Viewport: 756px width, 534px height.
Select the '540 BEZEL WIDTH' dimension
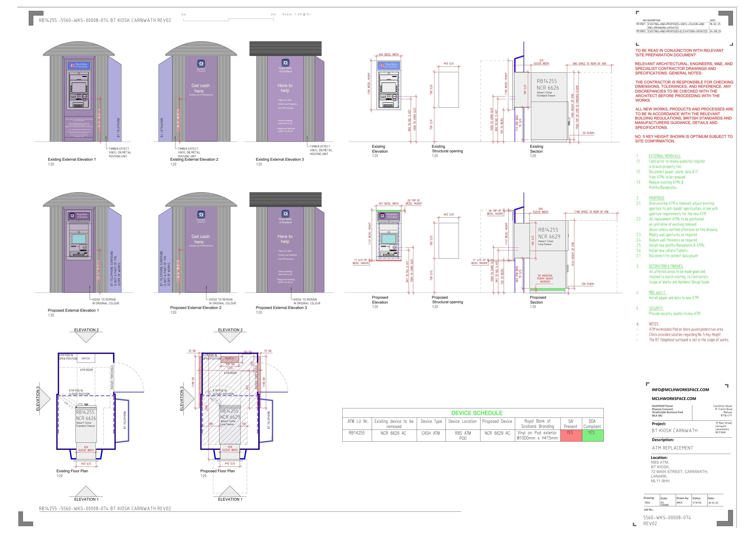click(x=389, y=55)
